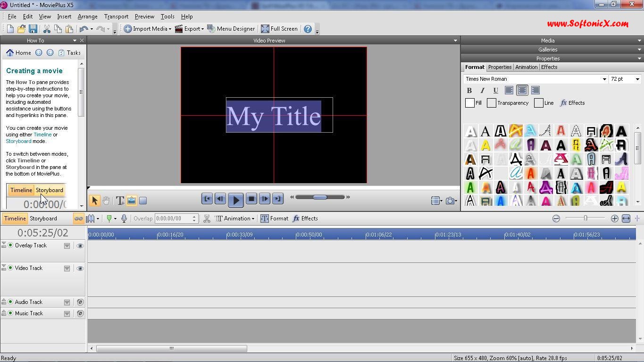644x362 pixels.
Task: Open the Times New Roman font dropdown
Action: [605, 79]
